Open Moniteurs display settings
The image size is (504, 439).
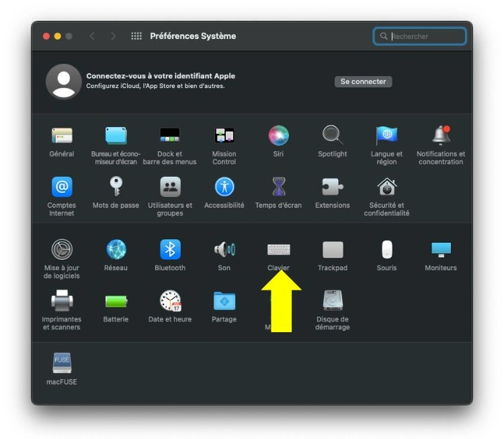(x=441, y=249)
